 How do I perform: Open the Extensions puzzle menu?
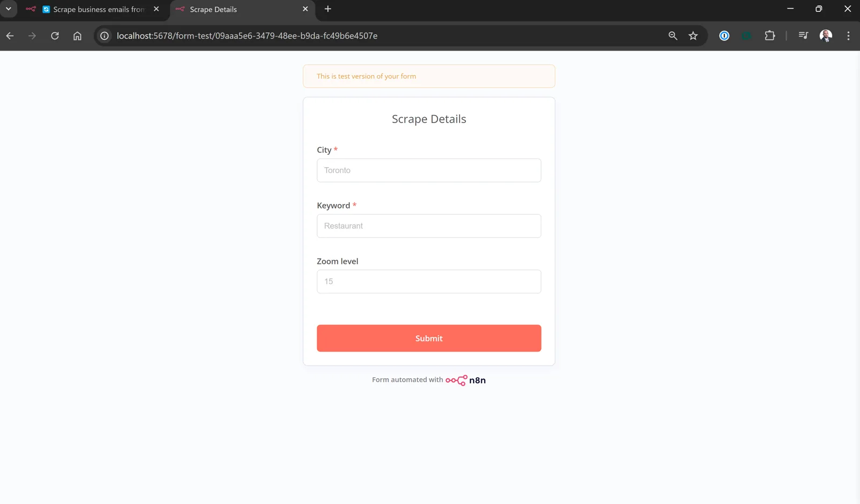[x=770, y=35]
